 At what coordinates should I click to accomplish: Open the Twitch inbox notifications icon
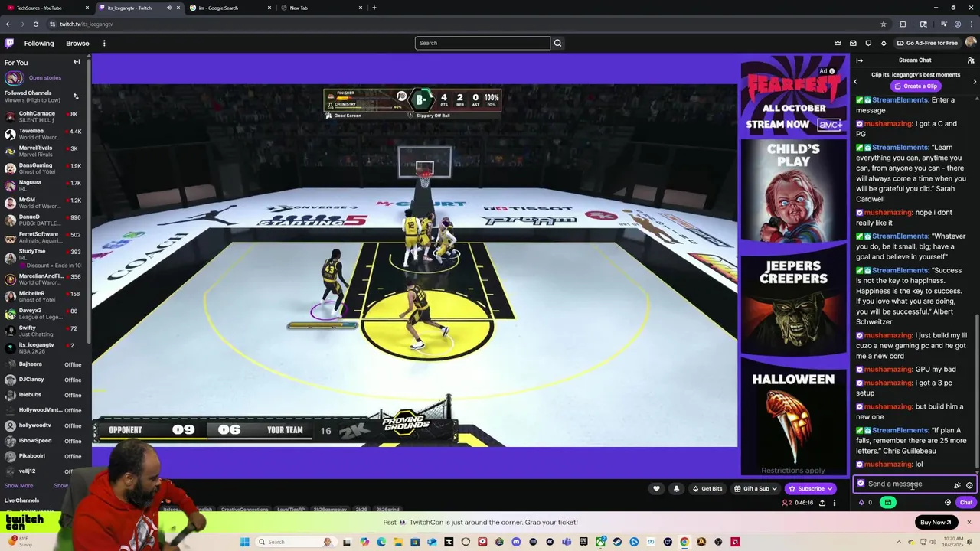pyautogui.click(x=853, y=43)
